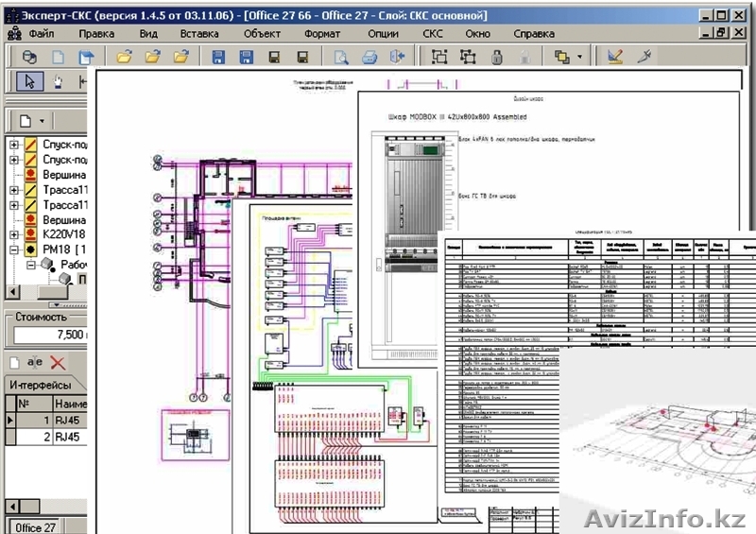Screen dimensions: 756x534
Task: Click the red X delete interface icon
Action: (58, 362)
